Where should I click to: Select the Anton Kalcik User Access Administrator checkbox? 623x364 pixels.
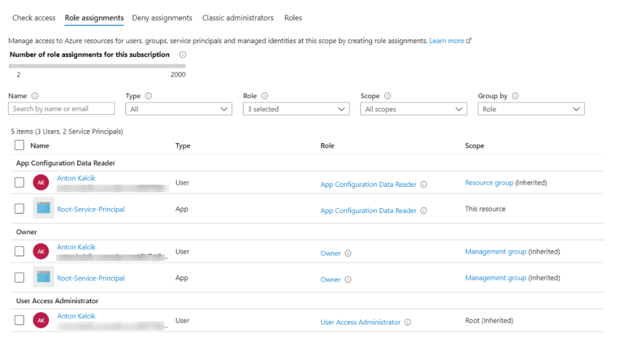tap(19, 320)
